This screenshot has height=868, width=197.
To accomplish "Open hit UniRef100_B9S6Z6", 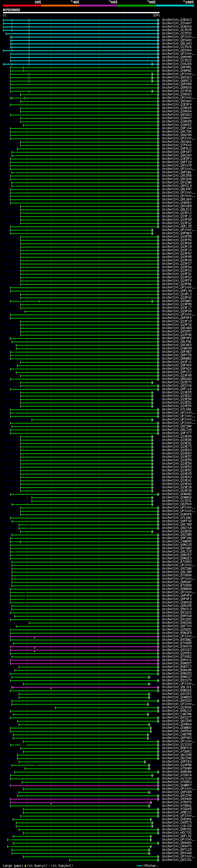I will (176, 700).
